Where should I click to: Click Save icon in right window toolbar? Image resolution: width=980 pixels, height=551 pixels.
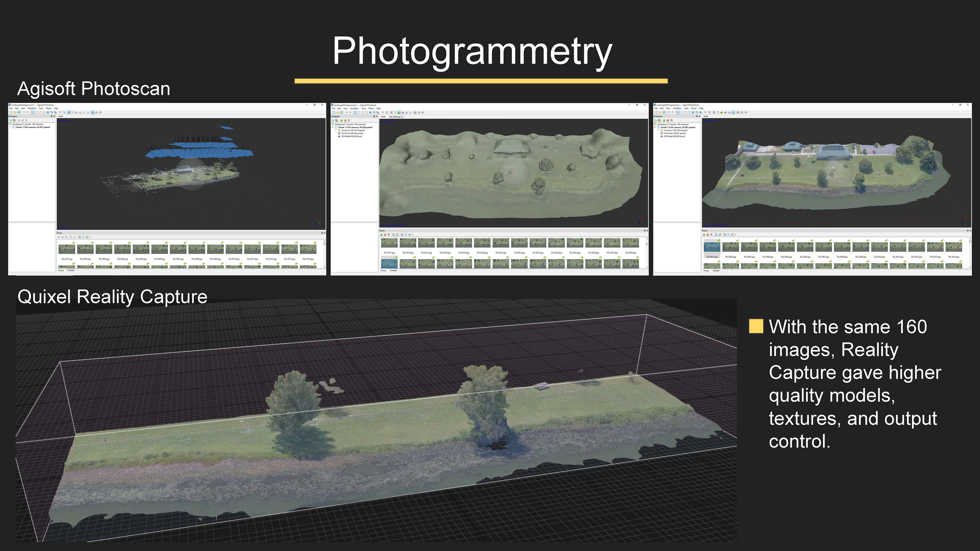point(664,112)
